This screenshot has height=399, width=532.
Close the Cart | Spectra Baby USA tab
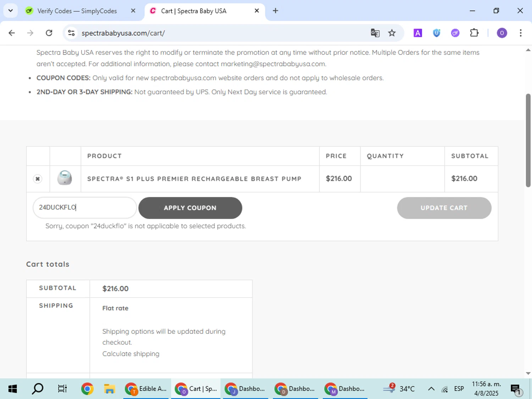[257, 11]
